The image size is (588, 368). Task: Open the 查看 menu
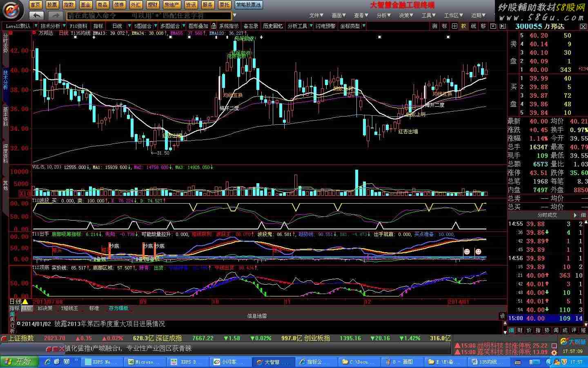[x=361, y=16]
